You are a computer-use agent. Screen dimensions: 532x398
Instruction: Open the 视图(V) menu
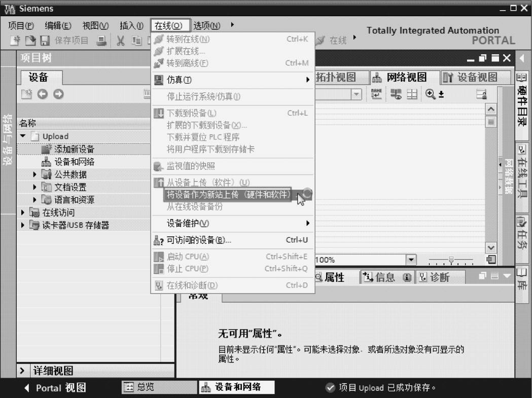[x=95, y=25]
